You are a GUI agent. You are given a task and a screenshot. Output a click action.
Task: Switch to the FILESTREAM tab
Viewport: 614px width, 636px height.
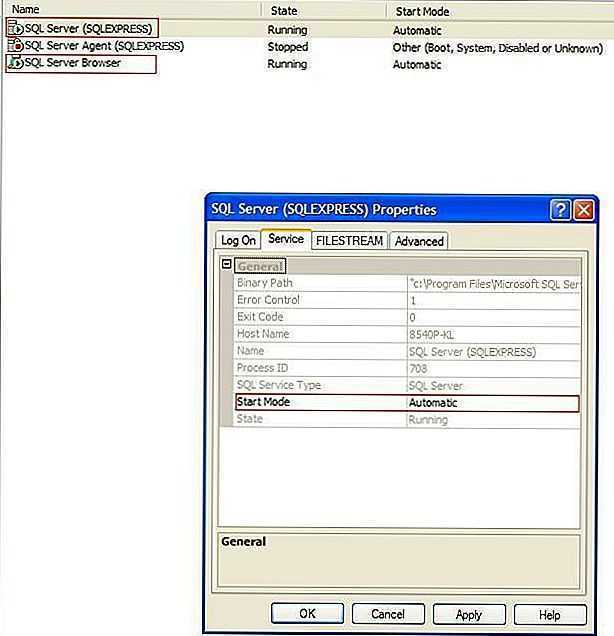[x=349, y=241]
